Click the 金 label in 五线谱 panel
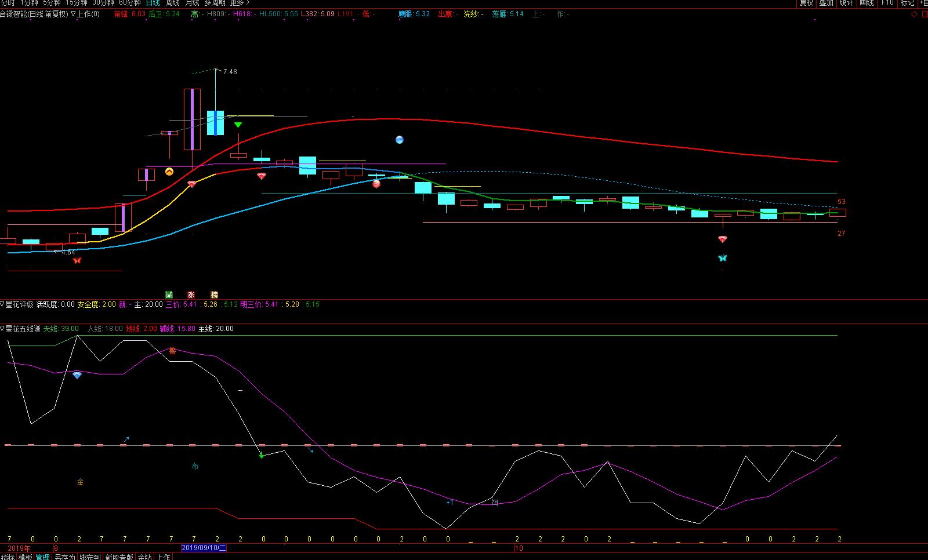 tap(80, 482)
